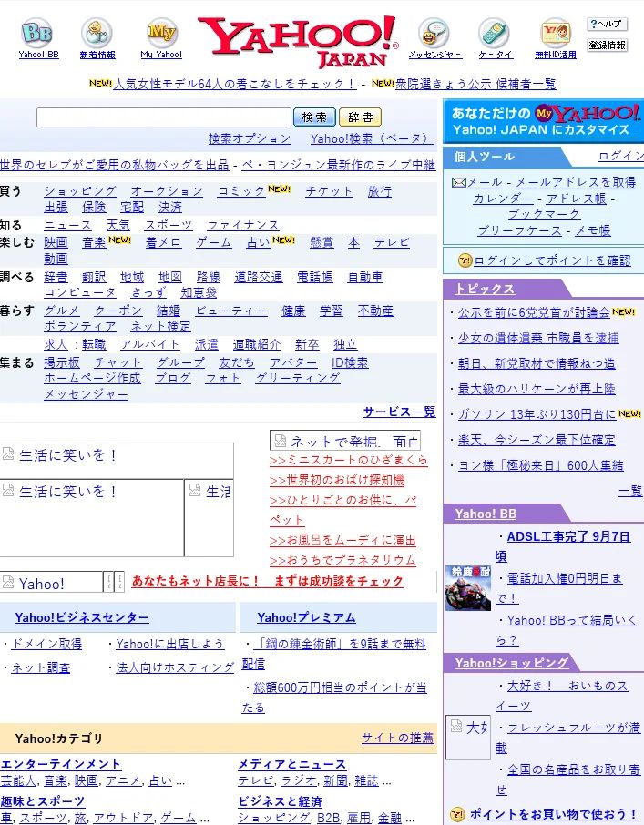The height and width of the screenshot is (825, 644).
Task: Click the Yahoo! BB icon
Action: (37, 34)
